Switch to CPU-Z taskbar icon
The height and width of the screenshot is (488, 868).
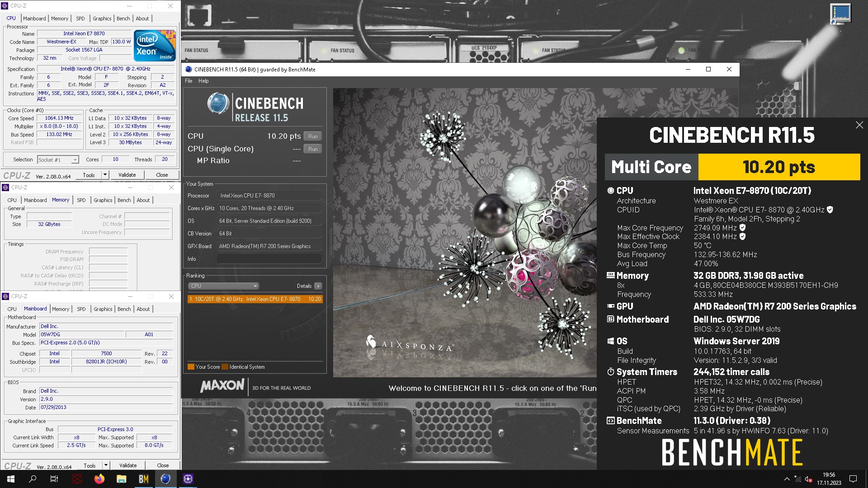click(188, 479)
